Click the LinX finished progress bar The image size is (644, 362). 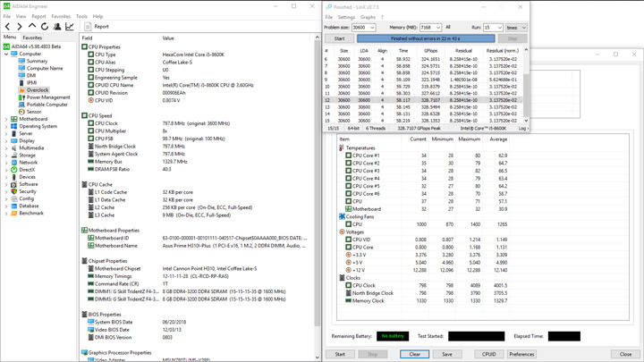pyautogui.click(x=426, y=38)
